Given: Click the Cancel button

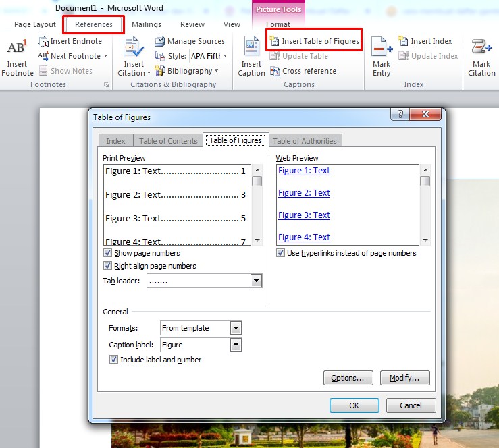Looking at the screenshot, I should (411, 405).
